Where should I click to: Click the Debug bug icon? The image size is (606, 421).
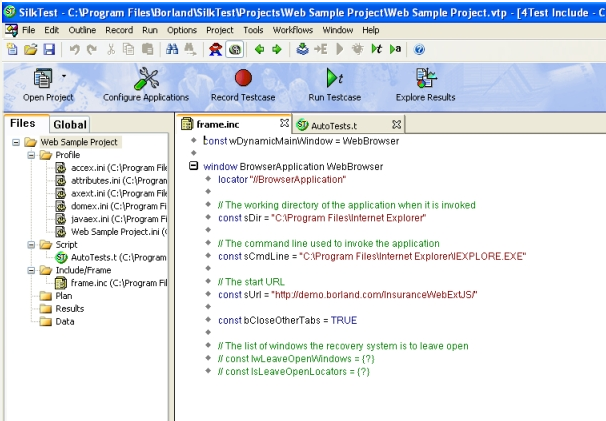[358, 49]
